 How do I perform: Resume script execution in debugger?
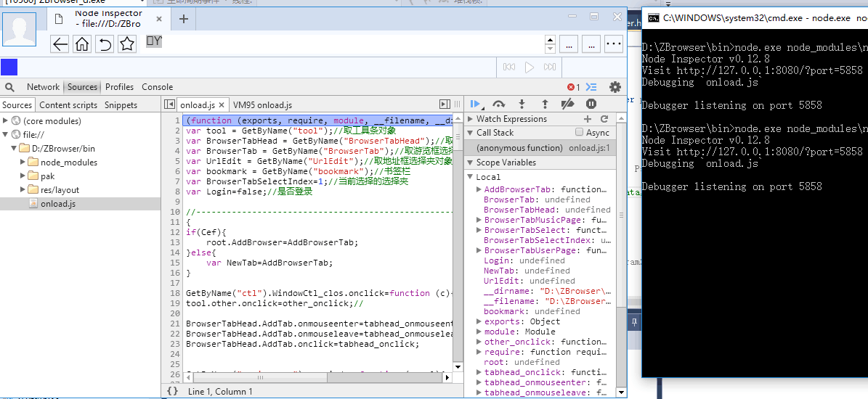coord(476,104)
